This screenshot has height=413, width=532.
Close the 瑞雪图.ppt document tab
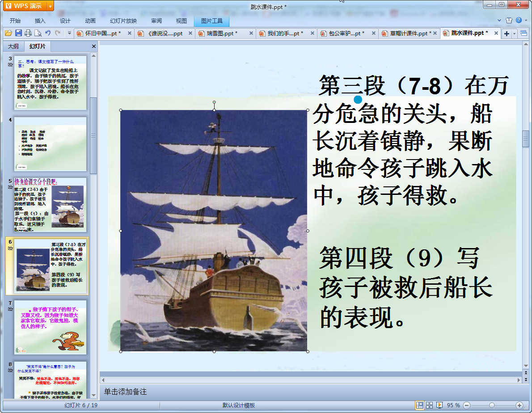pyautogui.click(x=251, y=33)
